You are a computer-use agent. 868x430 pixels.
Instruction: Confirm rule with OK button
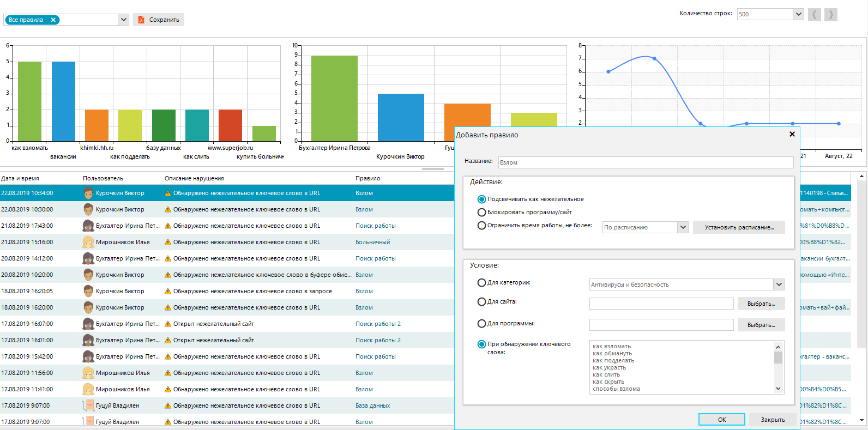(722, 420)
